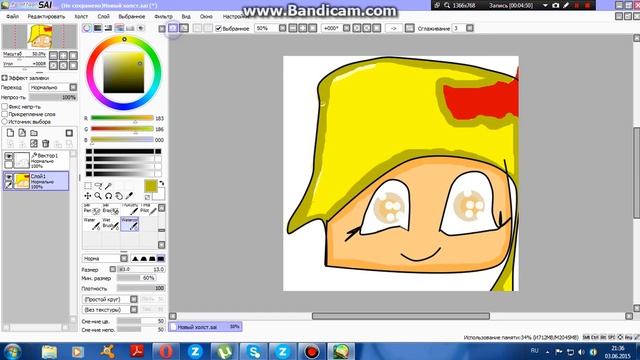Create a new layer folder
The width and height of the screenshot is (640, 360).
tap(34, 133)
